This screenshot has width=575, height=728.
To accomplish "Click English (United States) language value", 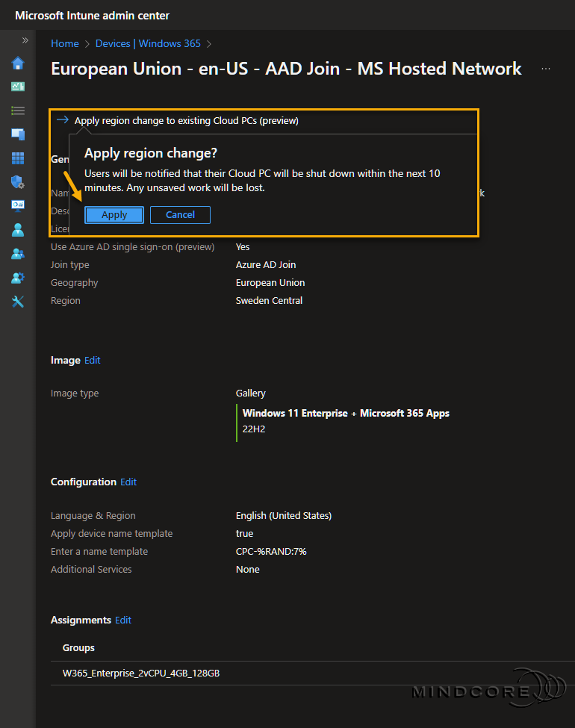I will point(284,516).
